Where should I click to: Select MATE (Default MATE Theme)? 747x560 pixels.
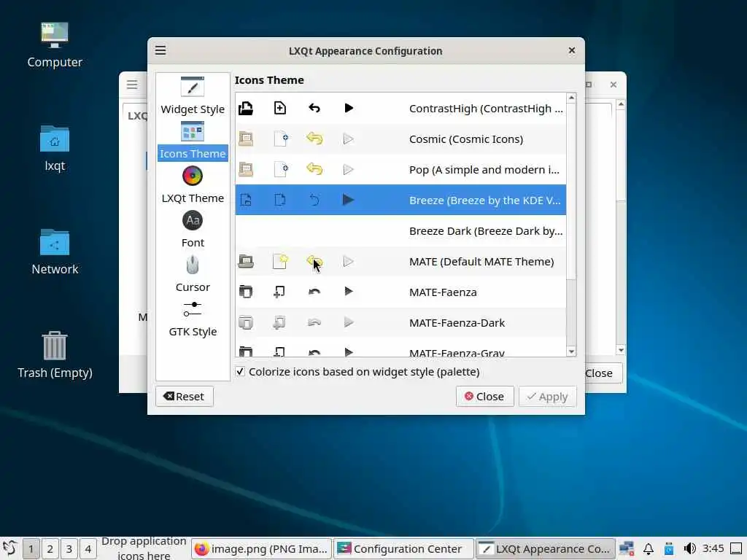pyautogui.click(x=400, y=262)
